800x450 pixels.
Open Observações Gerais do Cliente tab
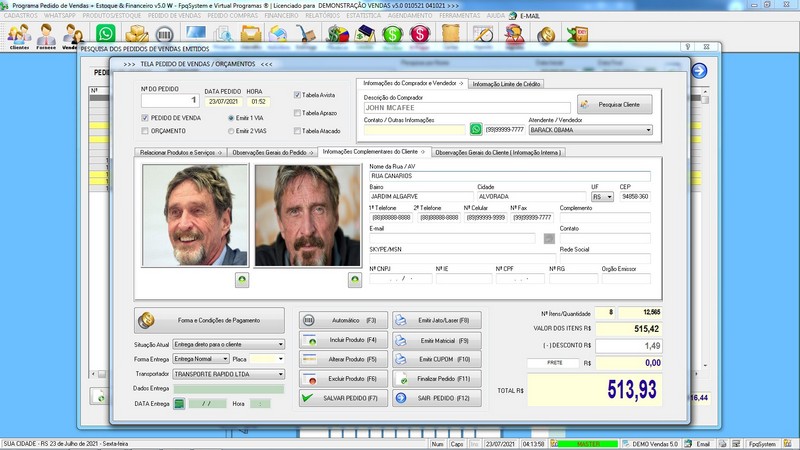[498, 153]
